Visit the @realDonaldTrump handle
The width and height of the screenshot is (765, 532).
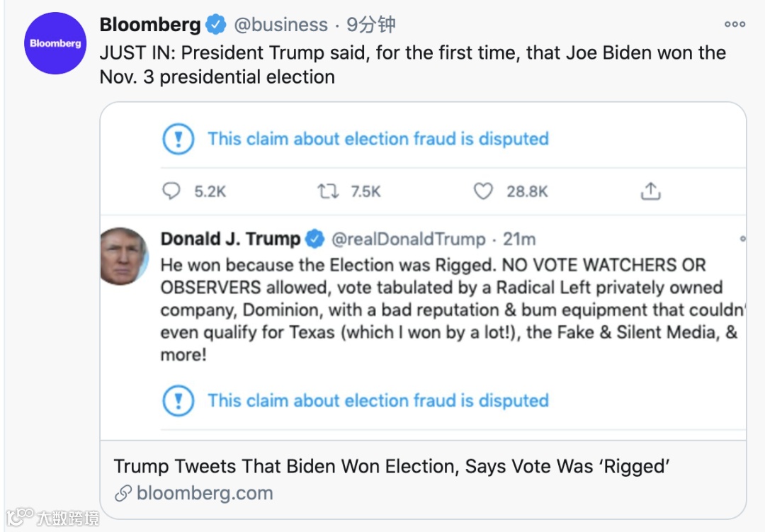click(x=409, y=239)
